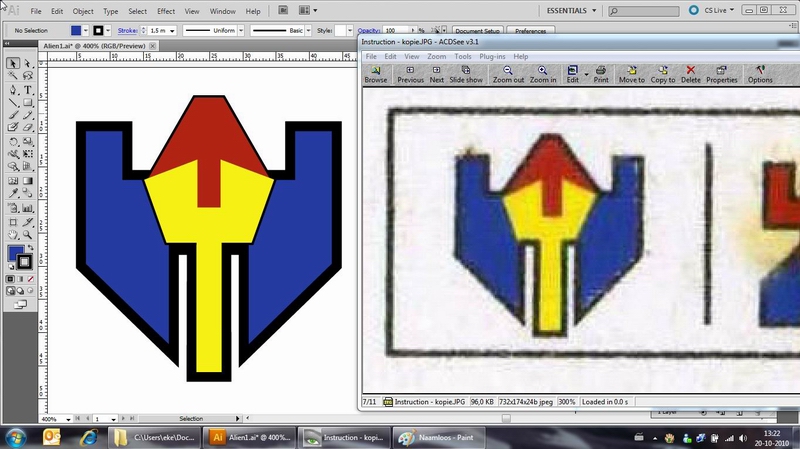The width and height of the screenshot is (800, 449).
Task: Reset to default fill and stroke
Action: click(x=11, y=266)
